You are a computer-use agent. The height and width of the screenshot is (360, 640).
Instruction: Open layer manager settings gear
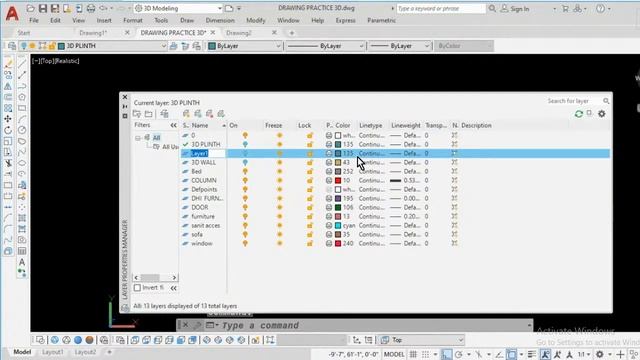pos(602,114)
